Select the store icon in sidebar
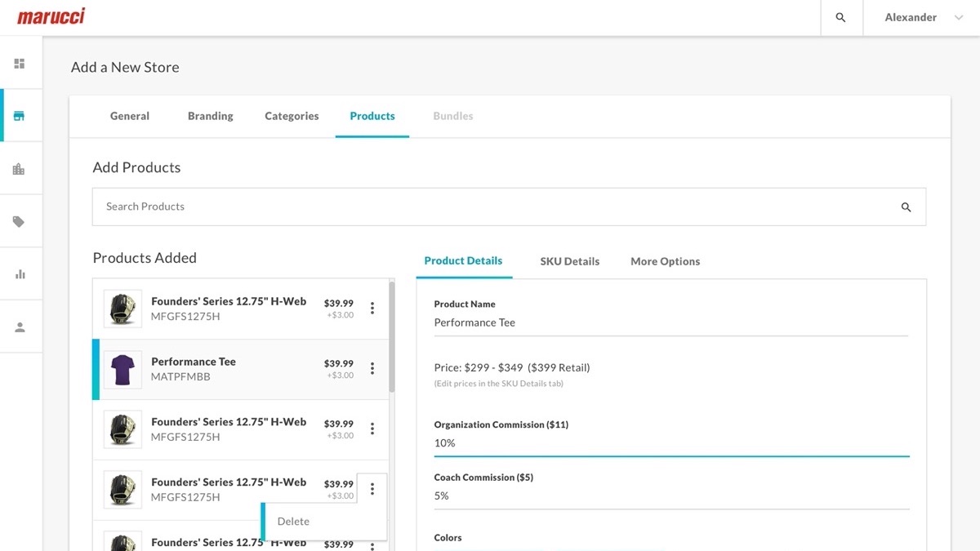The height and width of the screenshot is (551, 980). pyautogui.click(x=20, y=116)
